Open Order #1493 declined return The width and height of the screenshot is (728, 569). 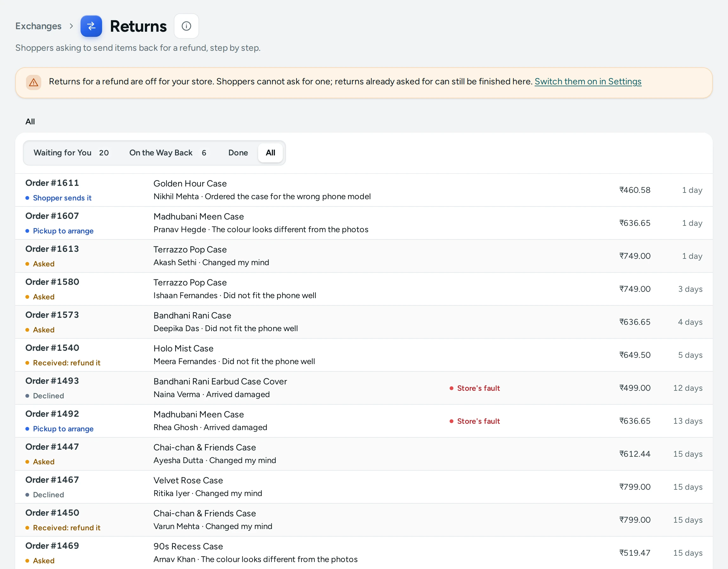click(x=364, y=388)
